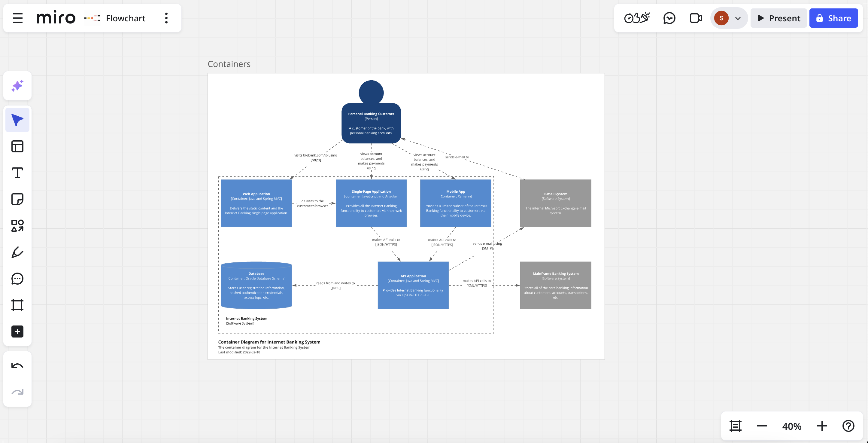Screen dimensions: 868x443
Task: Click the 'Last modified: 2022-02-10' text
Action: [x=239, y=352]
